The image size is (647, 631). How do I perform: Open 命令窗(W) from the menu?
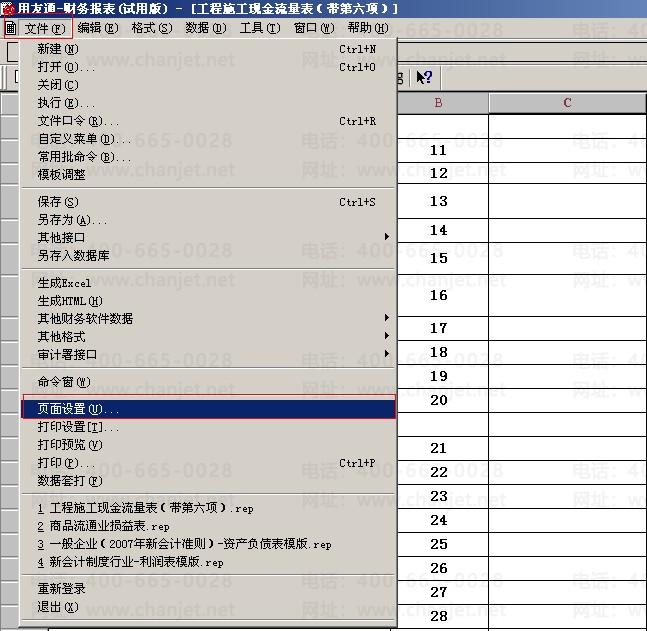click(208, 382)
